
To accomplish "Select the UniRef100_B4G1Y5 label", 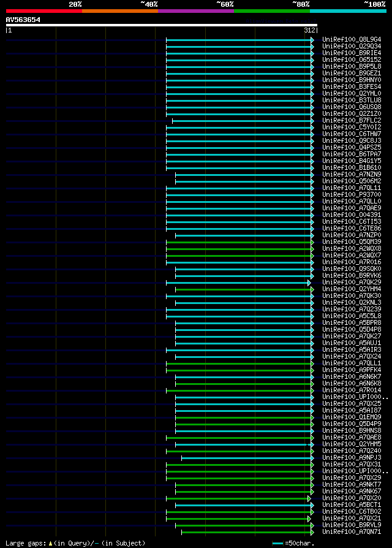I will [352, 161].
